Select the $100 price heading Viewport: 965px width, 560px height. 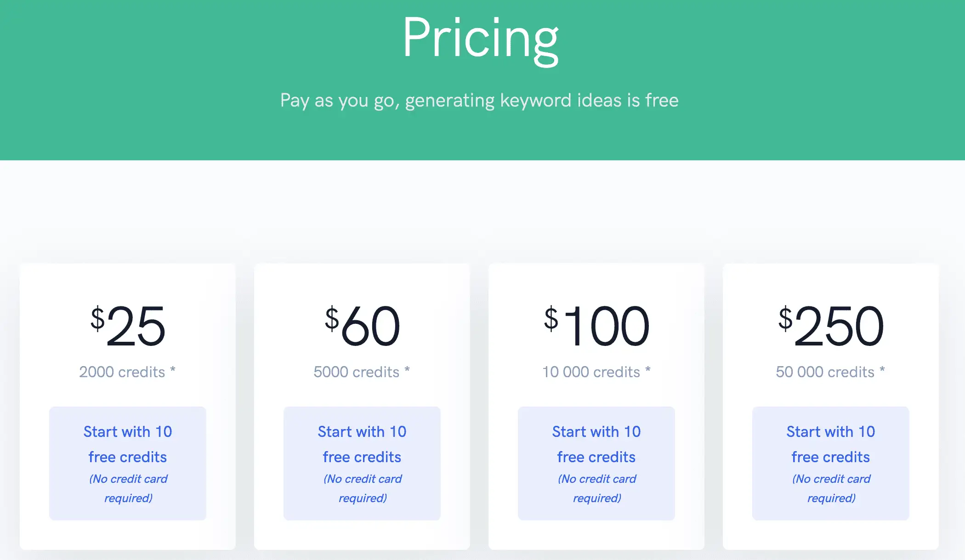(x=596, y=326)
